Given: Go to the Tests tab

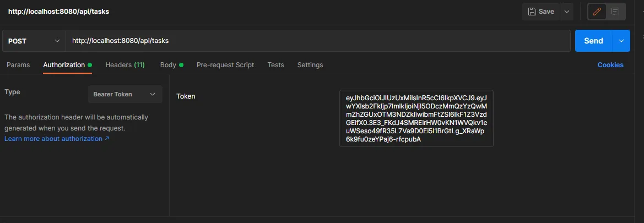Looking at the screenshot, I should point(275,65).
